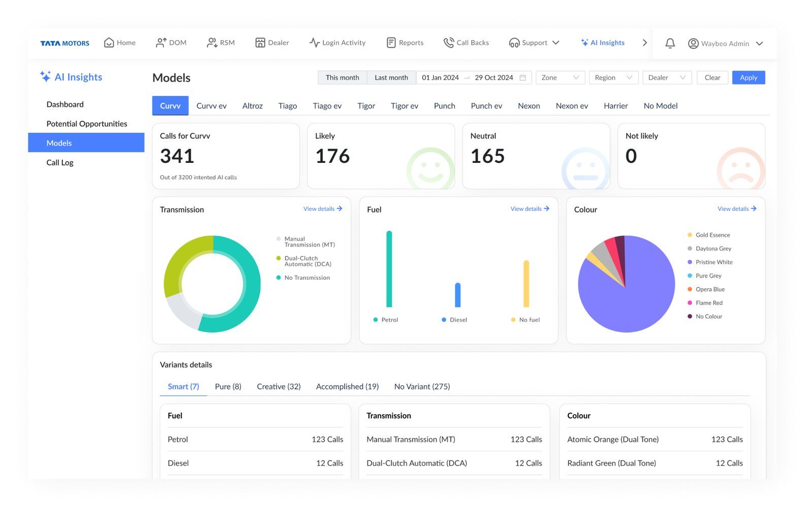Click the notification bell icon
This screenshot has height=514, width=812.
point(670,43)
